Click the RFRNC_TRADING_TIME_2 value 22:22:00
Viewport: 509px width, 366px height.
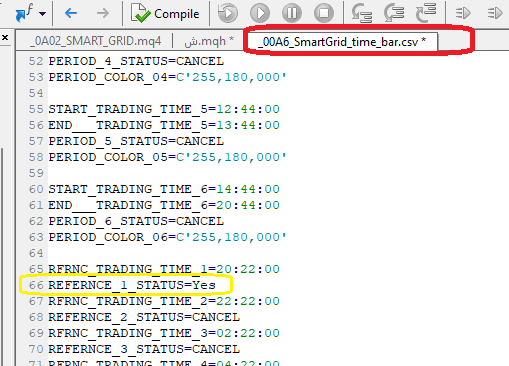[x=248, y=301]
